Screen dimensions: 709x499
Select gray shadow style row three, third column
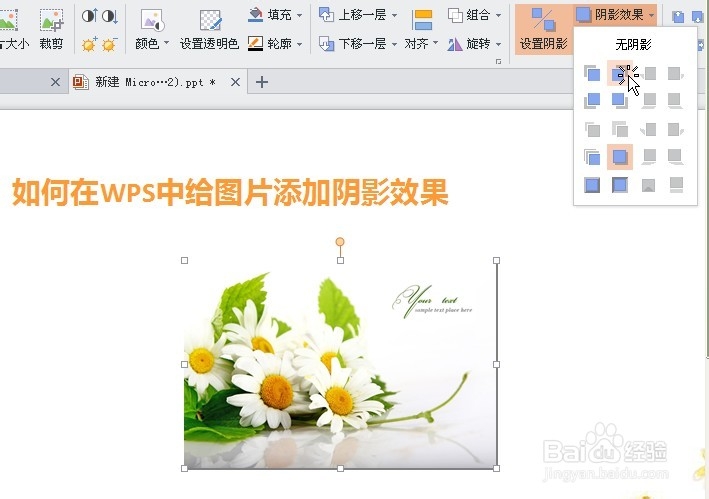click(x=649, y=130)
